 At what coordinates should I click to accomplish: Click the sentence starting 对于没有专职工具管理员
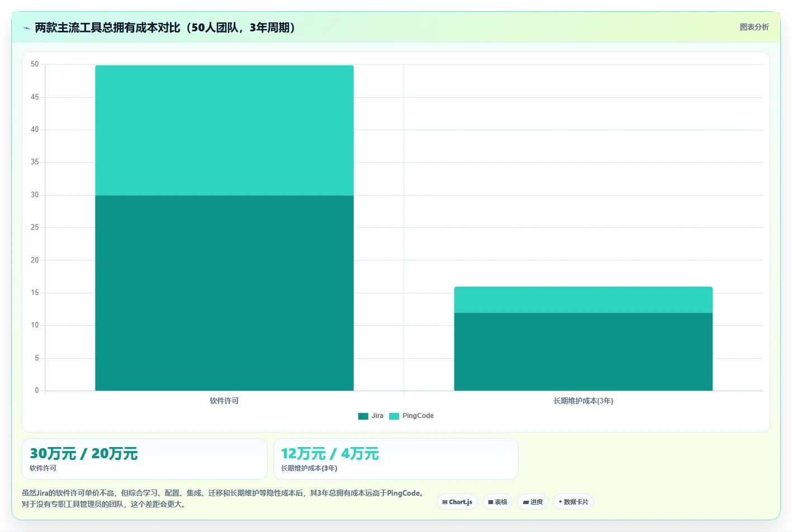coord(105,504)
